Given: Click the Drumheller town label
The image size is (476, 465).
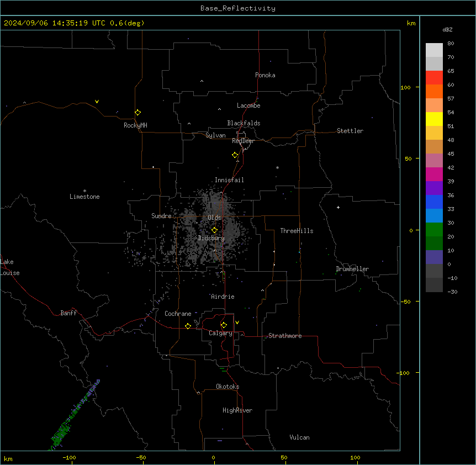Looking at the screenshot, I should (x=352, y=269).
